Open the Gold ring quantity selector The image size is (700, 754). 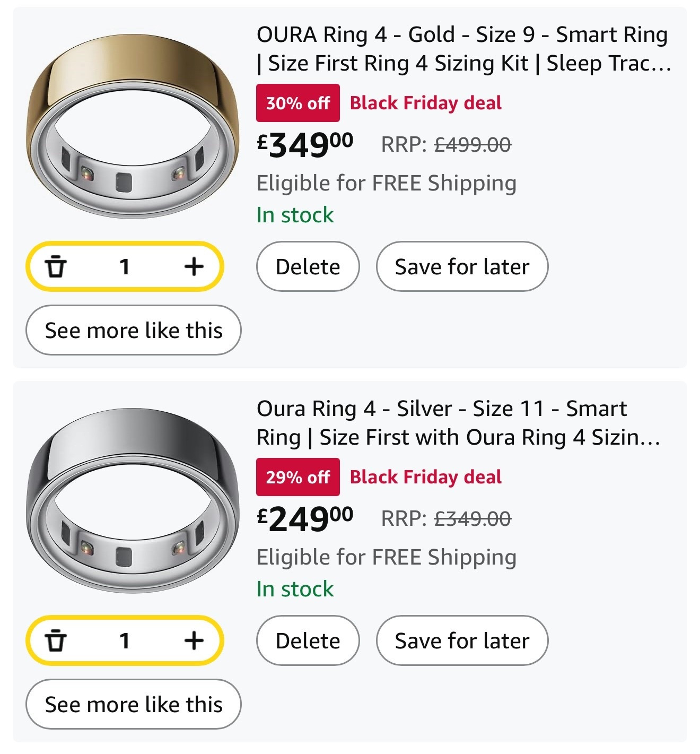tap(125, 267)
